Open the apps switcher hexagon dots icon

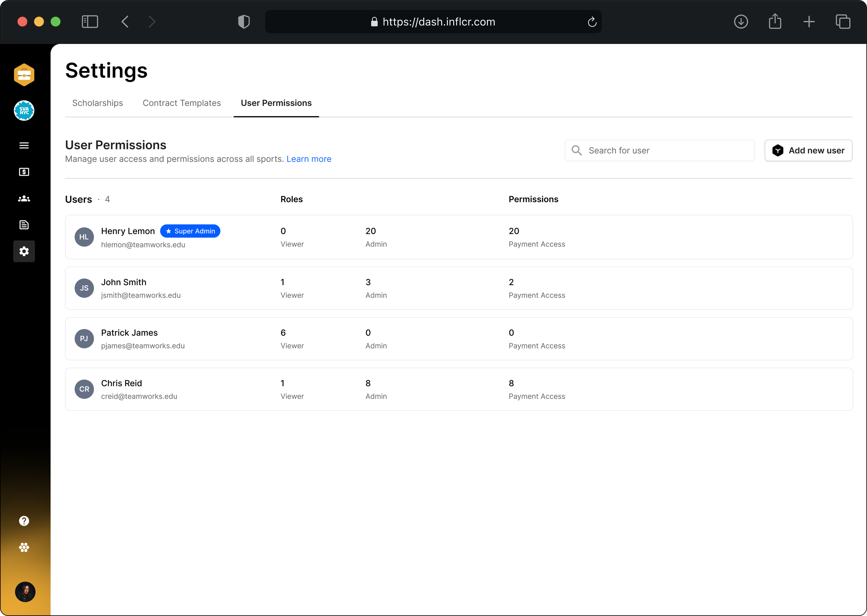[24, 547]
